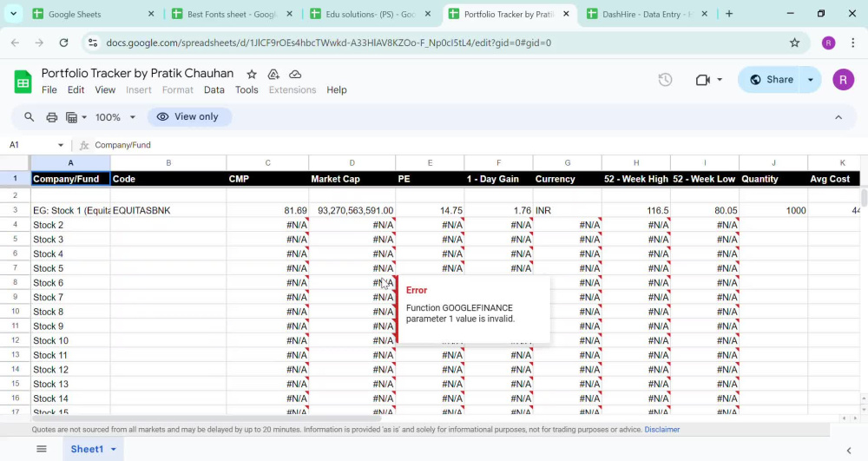Screen dimensions: 868x461
Task: Bookmark this page with star icon
Action: (x=795, y=43)
